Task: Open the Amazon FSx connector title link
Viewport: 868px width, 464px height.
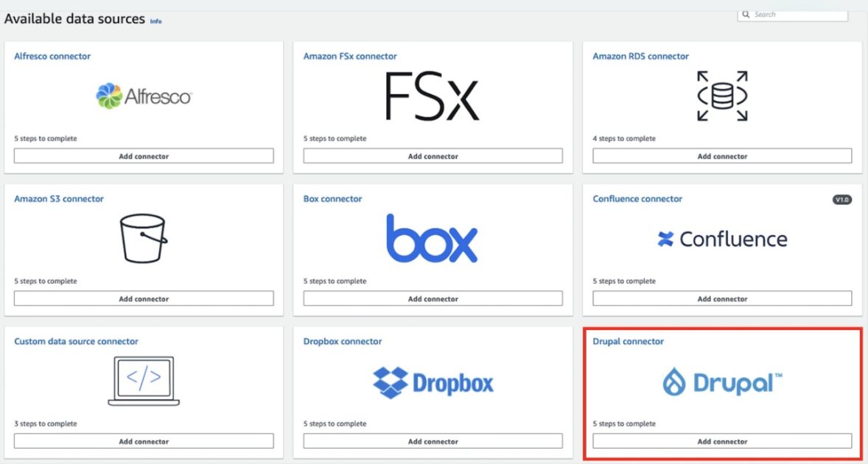Action: point(350,56)
